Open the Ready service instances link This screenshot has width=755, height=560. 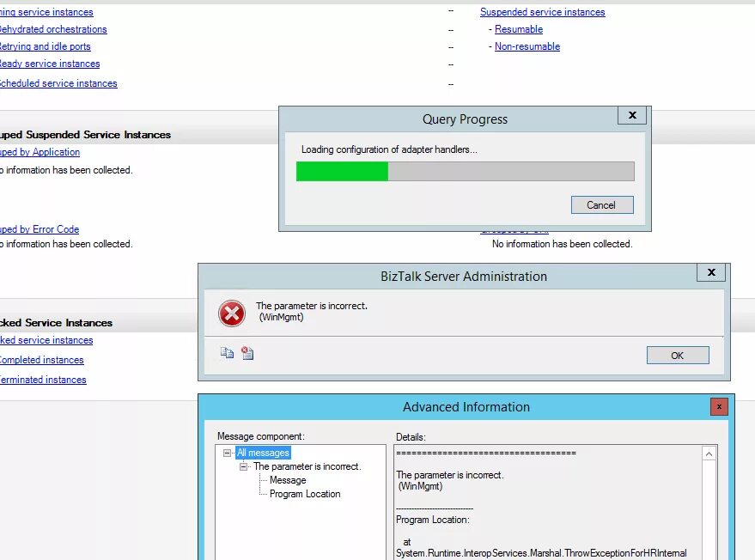click(49, 64)
